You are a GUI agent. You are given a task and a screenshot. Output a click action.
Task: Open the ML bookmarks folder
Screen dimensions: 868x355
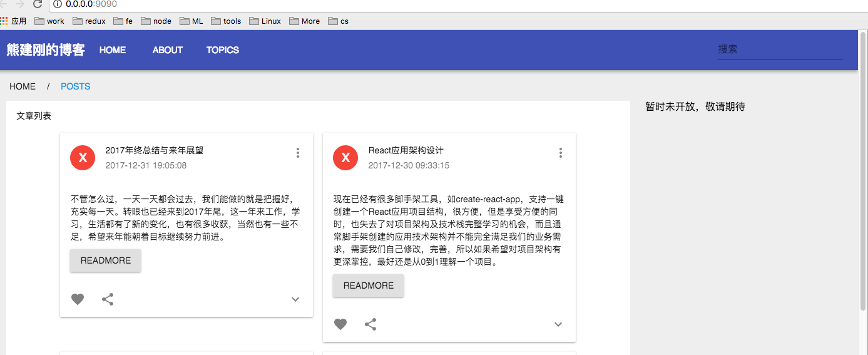pos(191,21)
